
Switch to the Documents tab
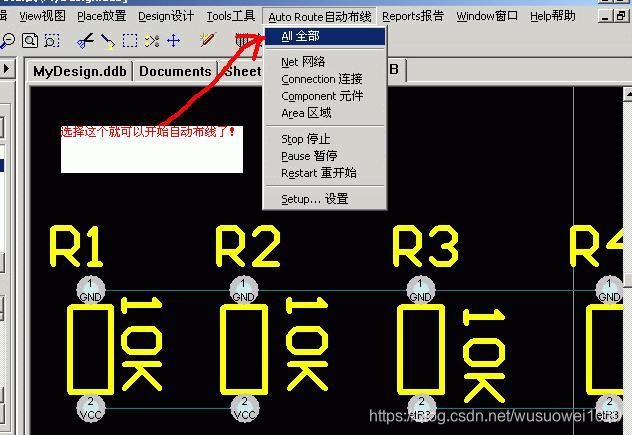(175, 71)
